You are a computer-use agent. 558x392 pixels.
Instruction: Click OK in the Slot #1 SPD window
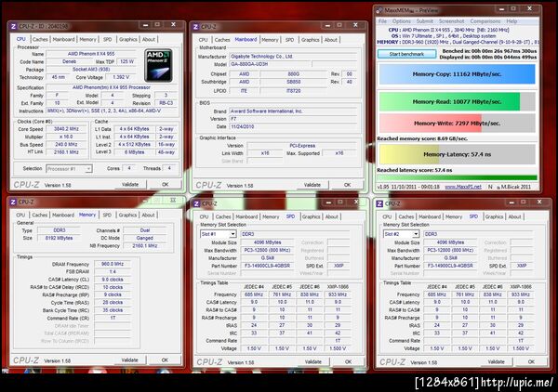coord(348,361)
